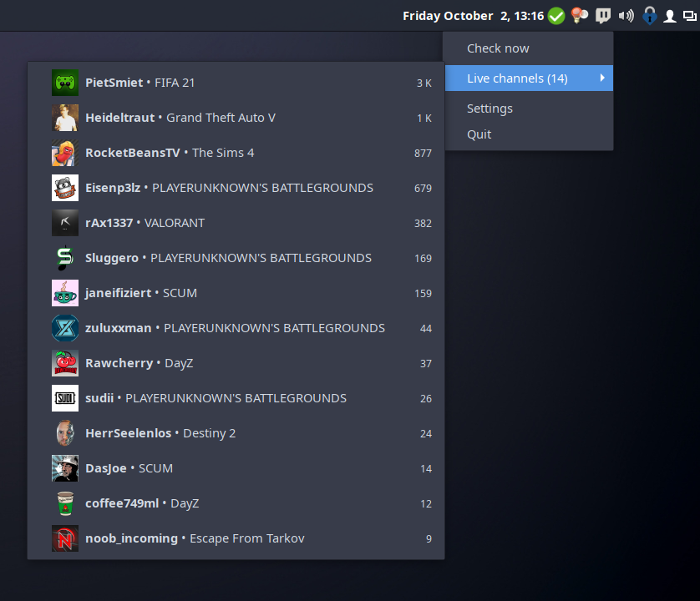The width and height of the screenshot is (700, 601).
Task: Select Quit from the menu
Action: [480, 134]
